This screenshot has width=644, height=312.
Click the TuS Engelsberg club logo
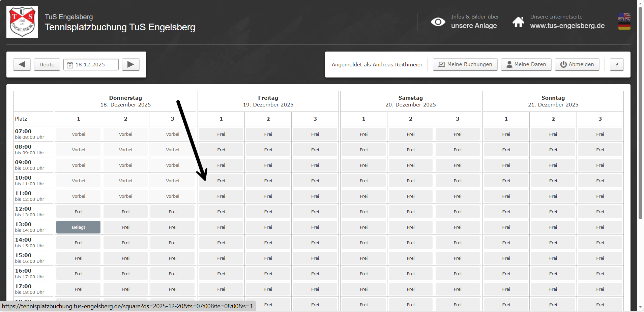pos(22,22)
